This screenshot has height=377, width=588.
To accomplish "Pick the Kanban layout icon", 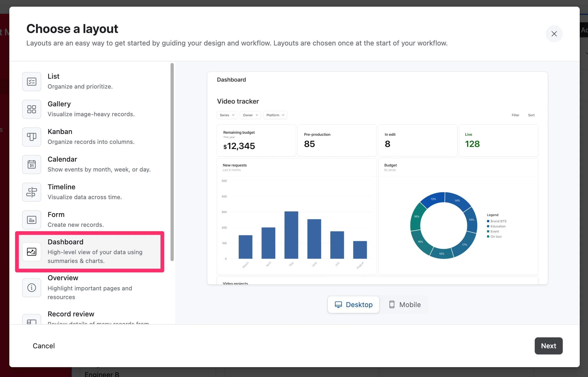I will [x=32, y=137].
